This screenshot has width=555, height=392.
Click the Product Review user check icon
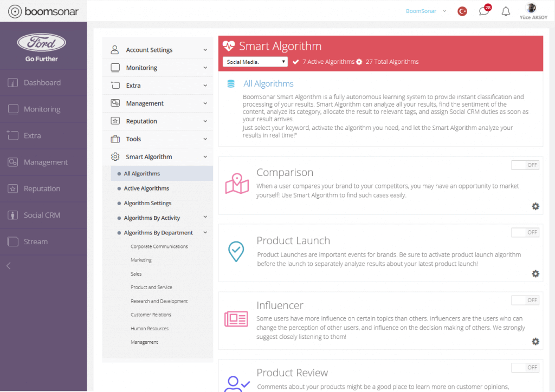point(237,383)
